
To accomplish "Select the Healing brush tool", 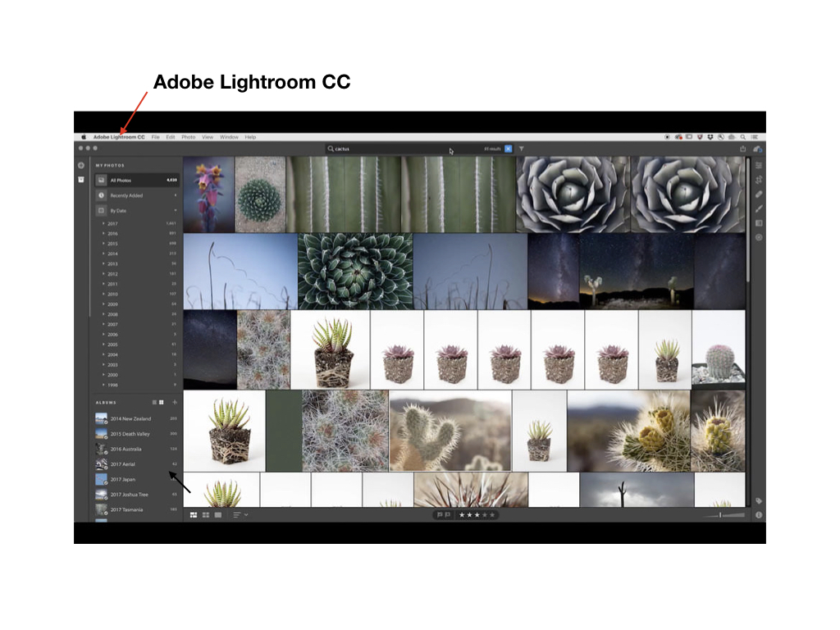I will click(x=759, y=194).
